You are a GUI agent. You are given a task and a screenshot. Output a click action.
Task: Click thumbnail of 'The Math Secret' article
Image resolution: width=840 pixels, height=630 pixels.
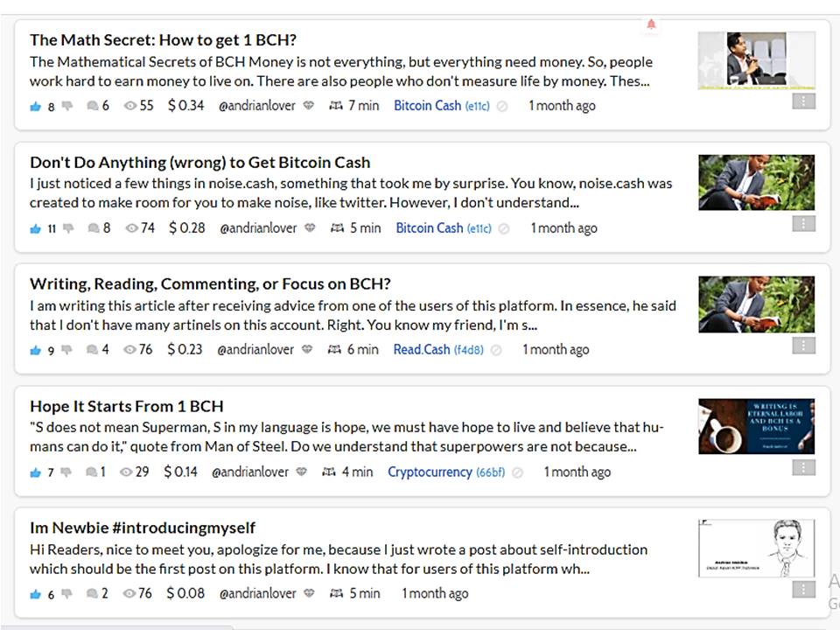click(756, 60)
